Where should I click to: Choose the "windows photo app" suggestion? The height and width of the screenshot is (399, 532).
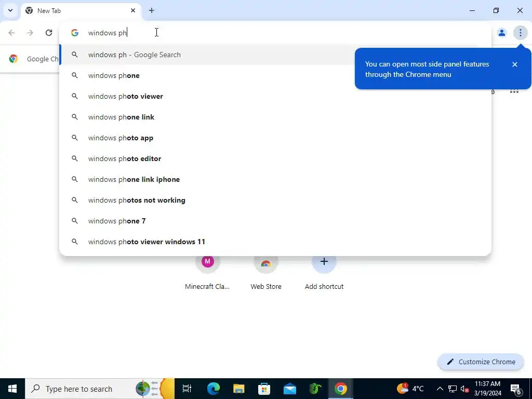coord(275,138)
